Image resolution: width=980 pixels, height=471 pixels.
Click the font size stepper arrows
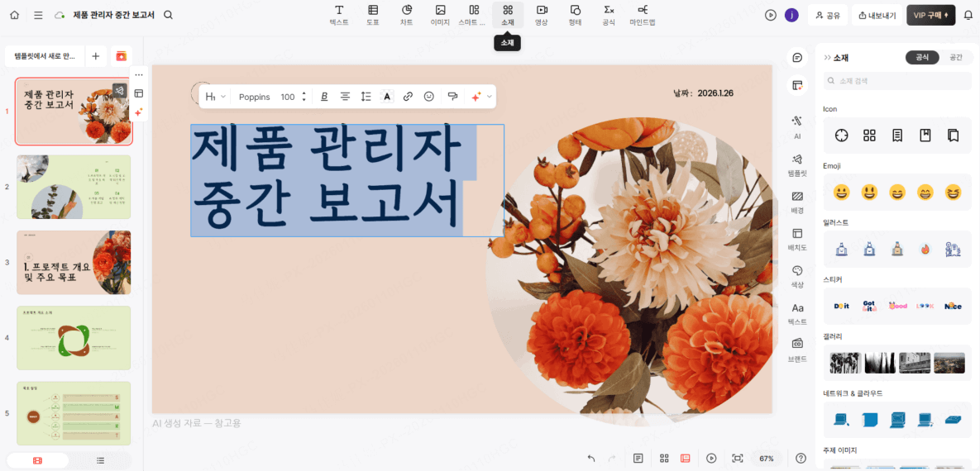coord(304,97)
